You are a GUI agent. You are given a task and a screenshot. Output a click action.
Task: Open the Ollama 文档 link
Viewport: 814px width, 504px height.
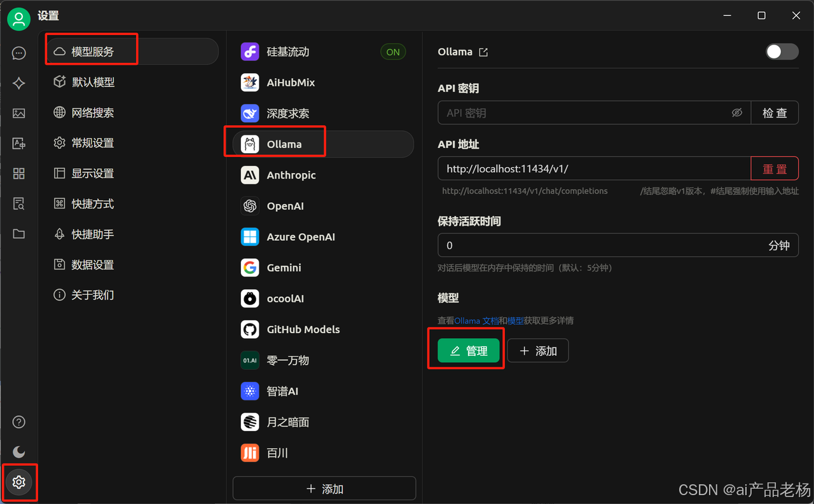476,320
